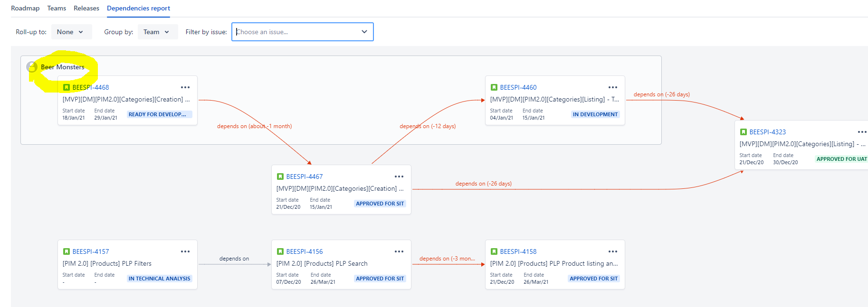868x307 pixels.
Task: Select the Dependencies report tab
Action: point(138,8)
